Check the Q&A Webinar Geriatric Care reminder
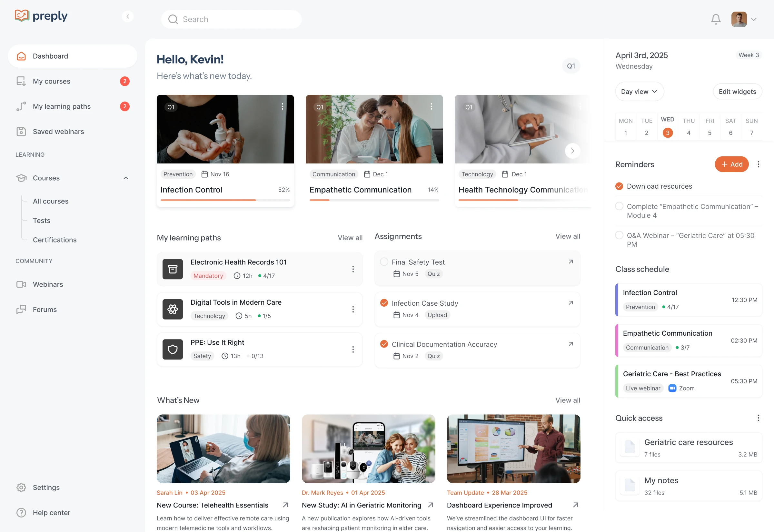774x532 pixels. click(x=619, y=235)
